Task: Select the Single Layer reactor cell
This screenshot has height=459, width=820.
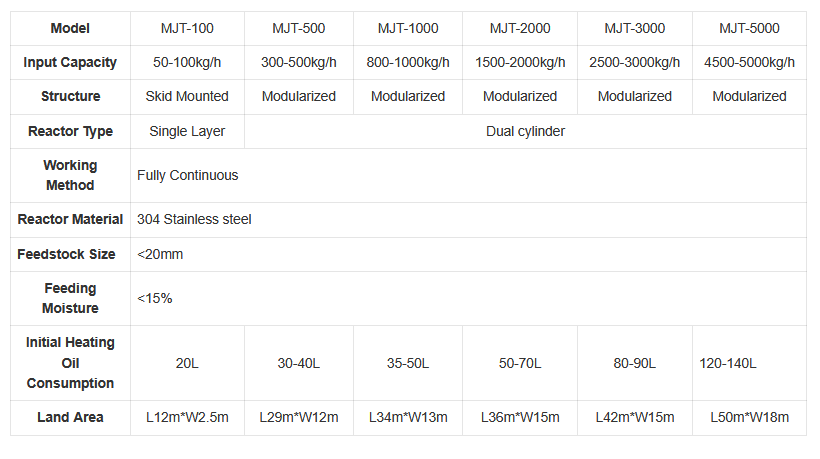Action: (187, 131)
